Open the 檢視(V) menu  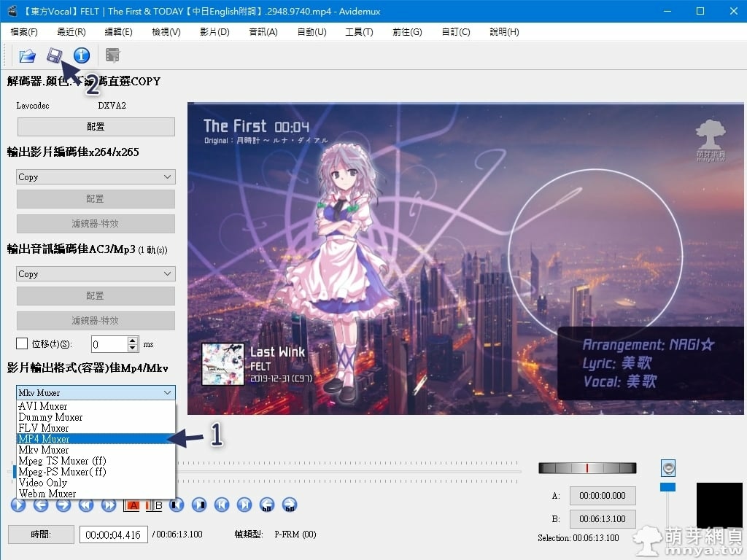click(x=166, y=32)
